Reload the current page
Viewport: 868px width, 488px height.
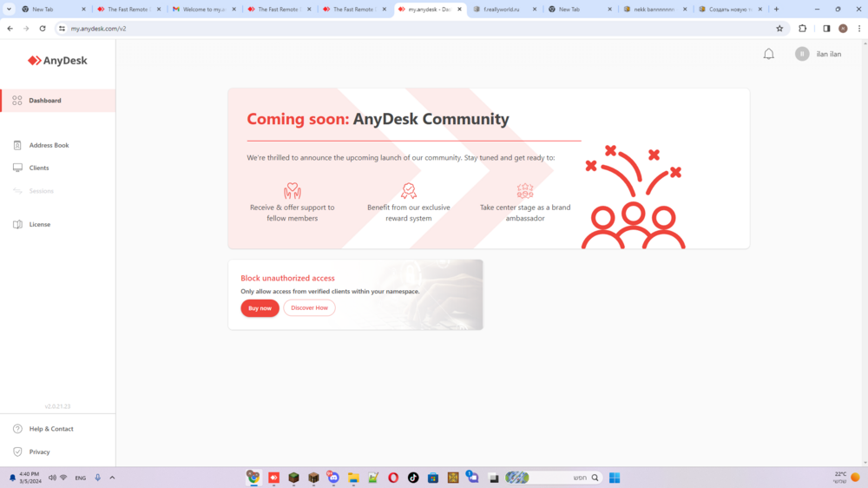pyautogui.click(x=43, y=29)
